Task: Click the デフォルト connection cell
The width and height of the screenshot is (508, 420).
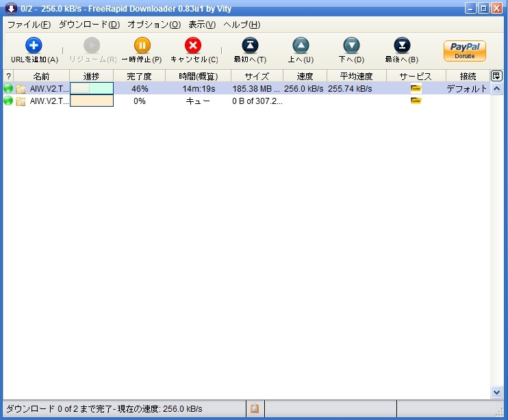Action: click(x=467, y=88)
